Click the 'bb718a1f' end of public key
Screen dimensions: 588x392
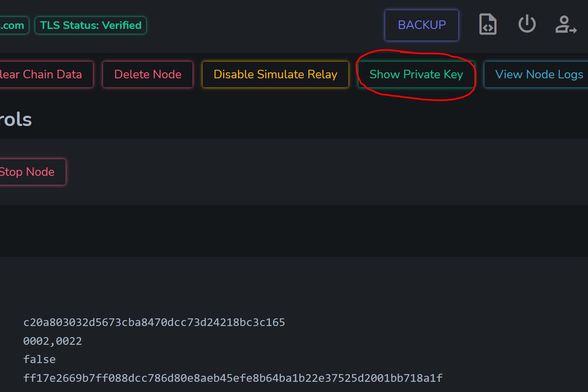pyautogui.click(x=416, y=378)
